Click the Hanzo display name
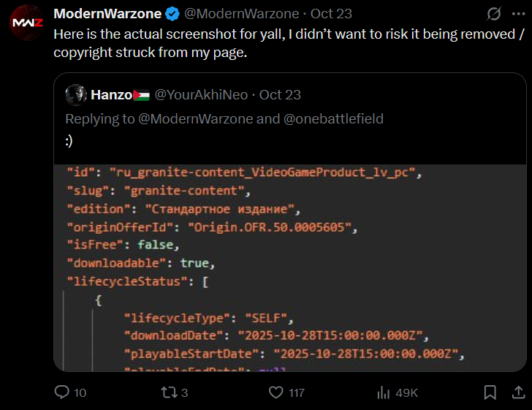The image size is (532, 410). (x=111, y=95)
